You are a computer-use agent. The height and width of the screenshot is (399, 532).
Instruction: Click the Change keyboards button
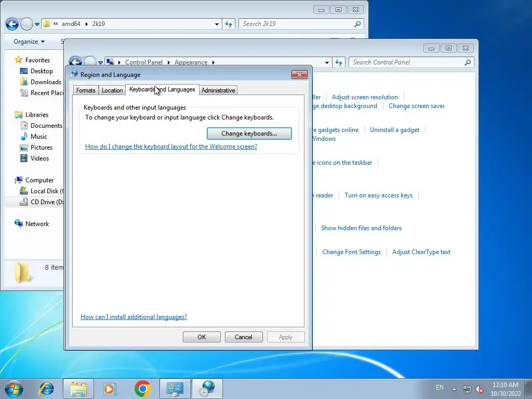click(249, 134)
